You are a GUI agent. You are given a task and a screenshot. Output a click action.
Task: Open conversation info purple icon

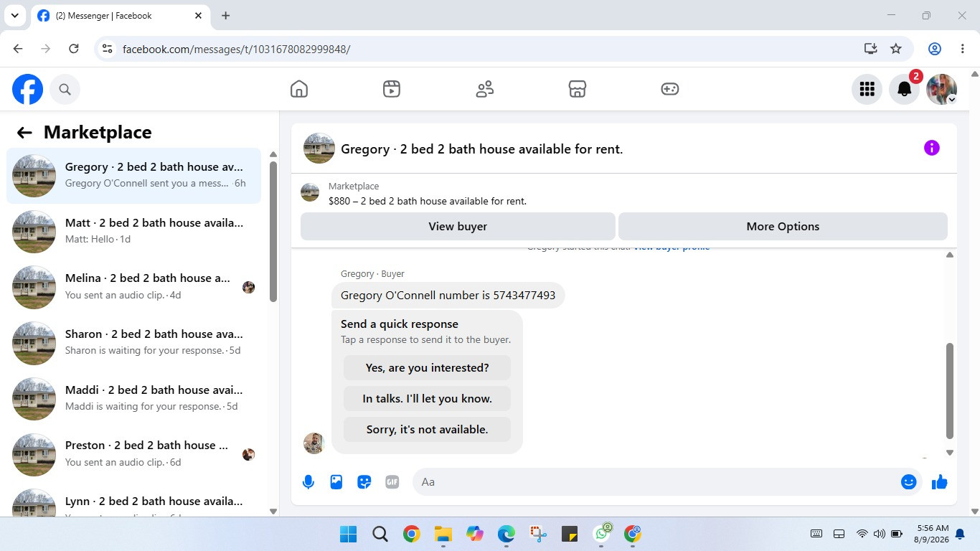click(932, 148)
